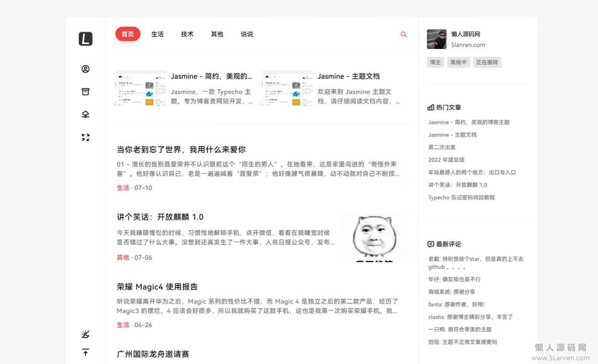Click the meme cat thumbnail image

point(374,237)
